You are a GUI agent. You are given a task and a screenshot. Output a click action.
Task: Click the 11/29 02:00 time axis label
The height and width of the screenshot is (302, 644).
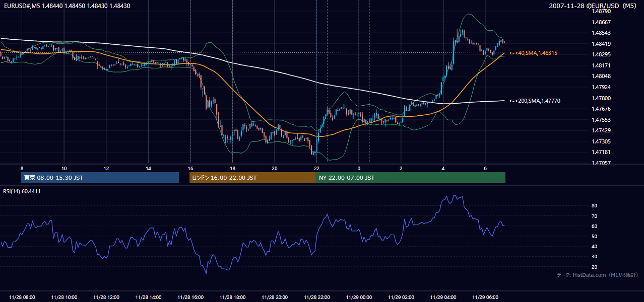point(401,297)
